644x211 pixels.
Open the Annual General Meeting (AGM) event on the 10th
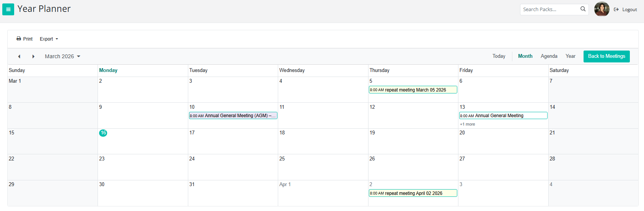[233, 116]
